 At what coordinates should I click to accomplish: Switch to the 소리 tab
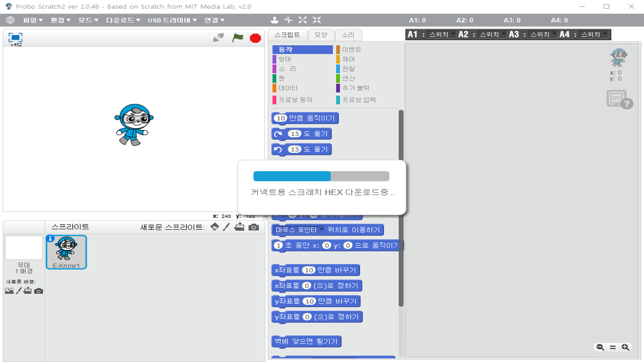348,35
